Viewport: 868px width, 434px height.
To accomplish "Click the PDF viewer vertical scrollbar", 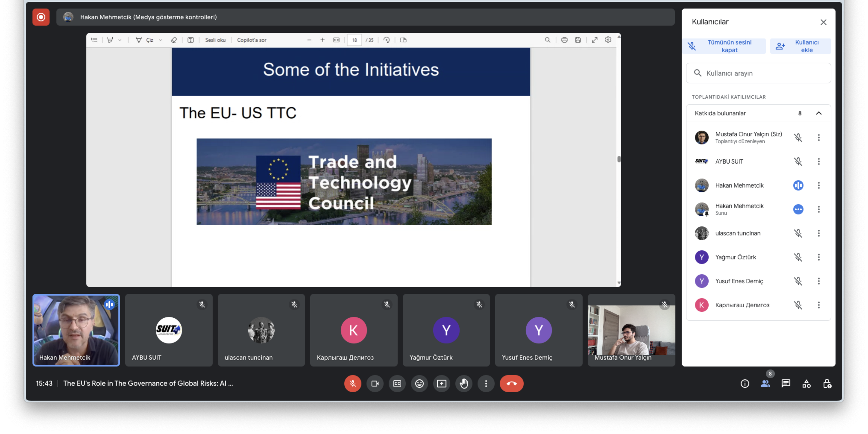I will [619, 159].
